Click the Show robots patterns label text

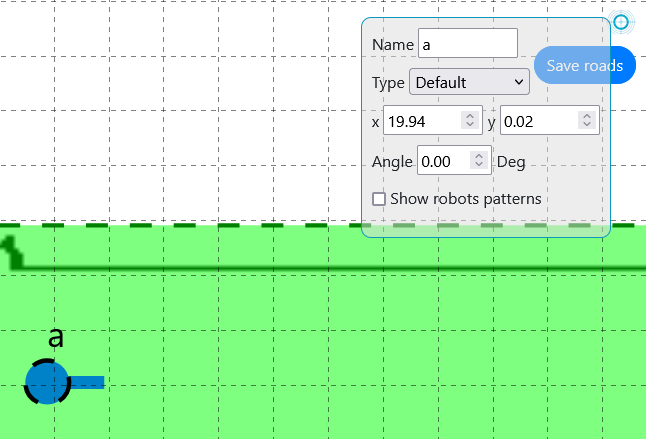pos(466,199)
